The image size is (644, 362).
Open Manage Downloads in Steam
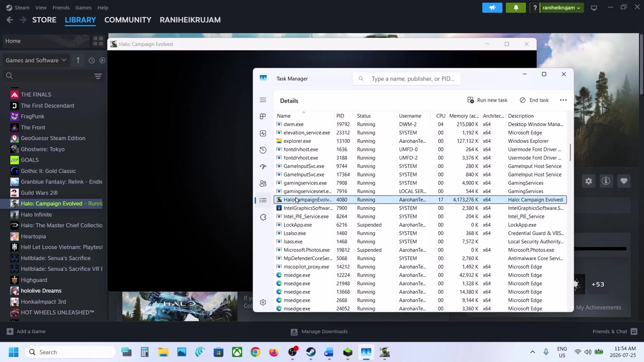319,331
